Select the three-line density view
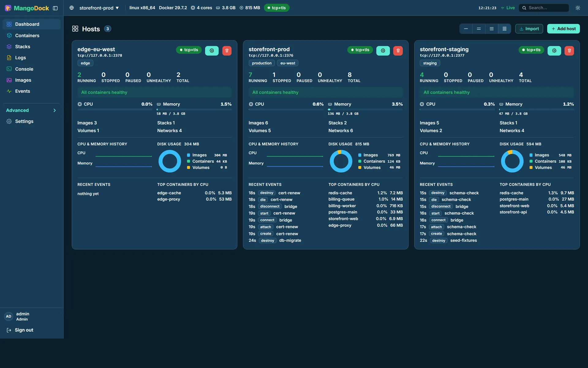Image resolution: width=588 pixels, height=368 pixels. (x=492, y=29)
